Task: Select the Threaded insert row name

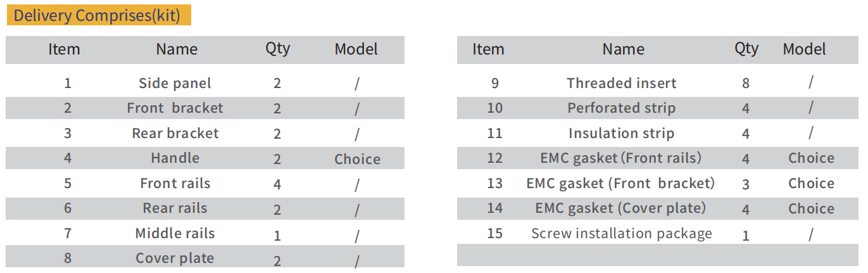Action: [x=621, y=83]
